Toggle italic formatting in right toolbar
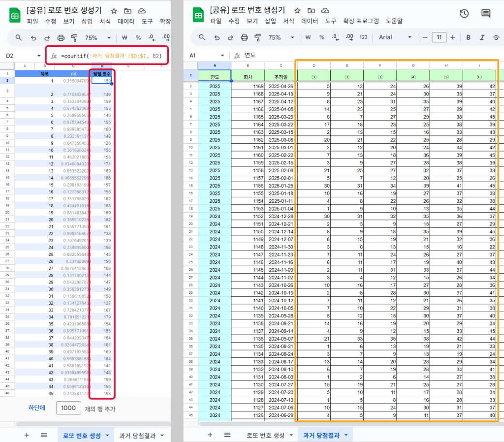The height and width of the screenshot is (442, 504). coord(482,37)
